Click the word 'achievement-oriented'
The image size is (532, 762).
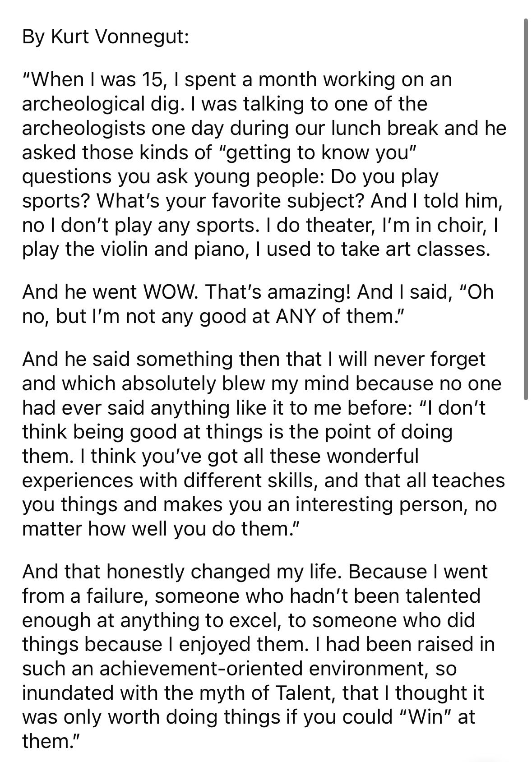pyautogui.click(x=200, y=669)
